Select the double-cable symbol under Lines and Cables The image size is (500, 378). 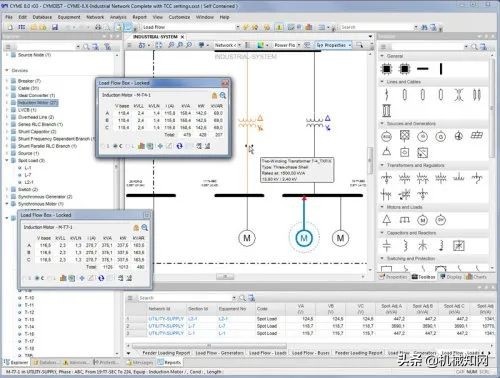(x=477, y=95)
